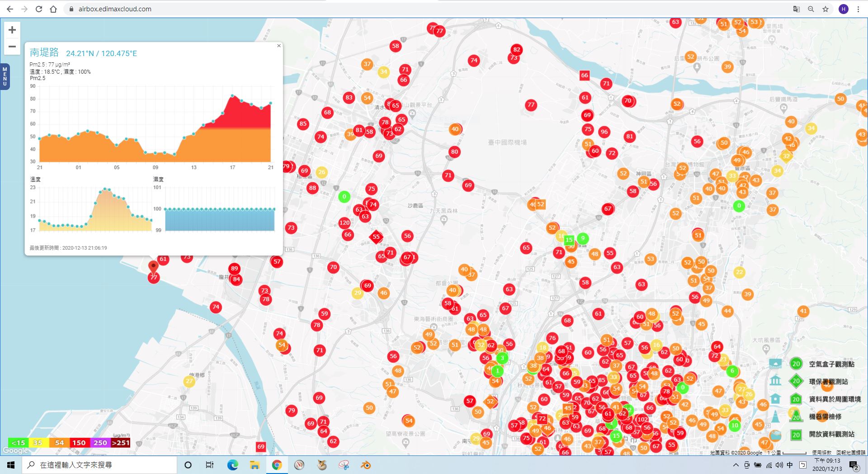Open the station marker showing 89
This screenshot has height=474, width=868.
[234, 268]
